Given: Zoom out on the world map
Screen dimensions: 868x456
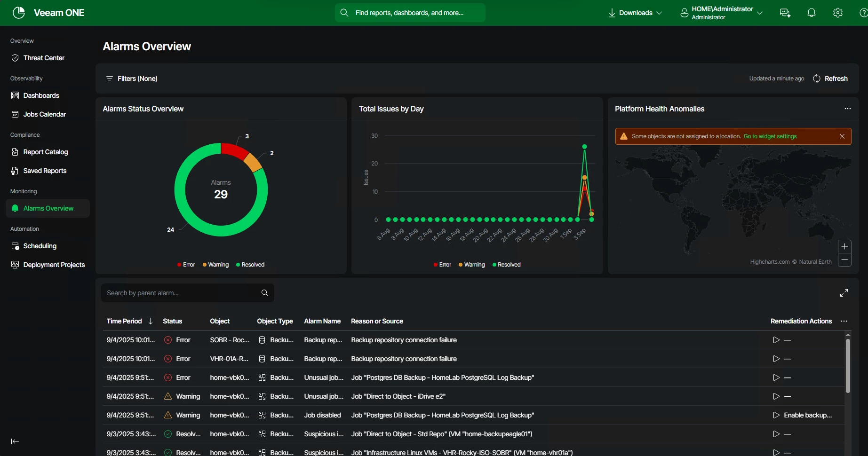Looking at the screenshot, I should 845,260.
